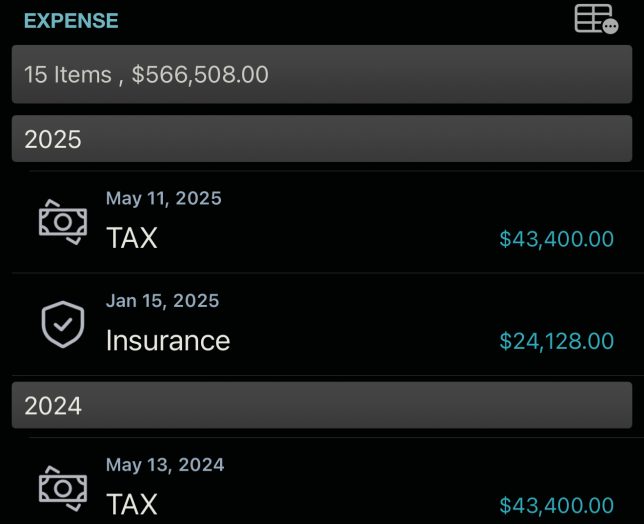644x524 pixels.
Task: Click the Jan 15, 2025 date label
Action: (x=162, y=301)
